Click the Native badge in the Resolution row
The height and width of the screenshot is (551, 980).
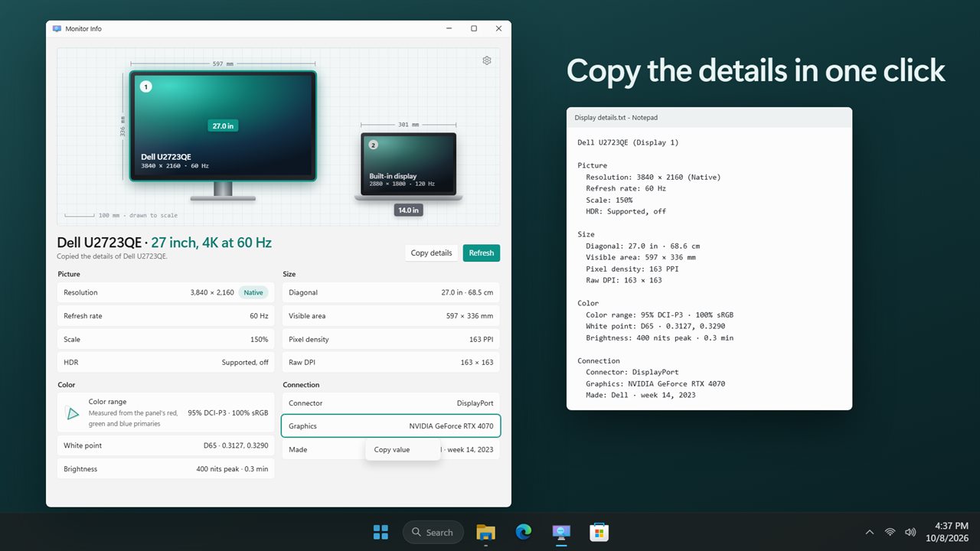click(x=253, y=292)
